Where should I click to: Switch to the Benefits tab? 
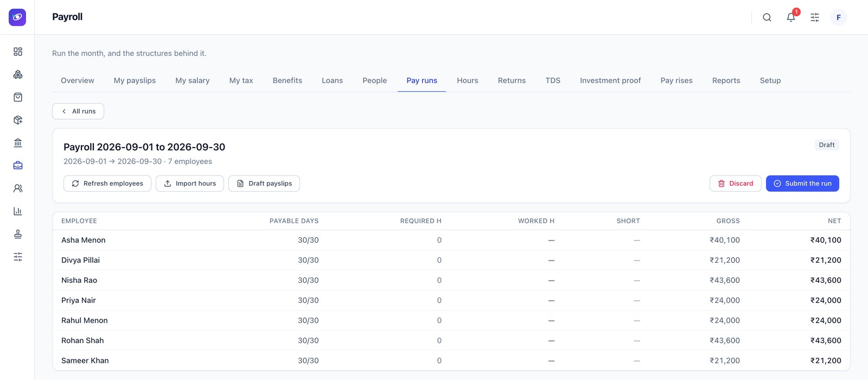(x=288, y=80)
